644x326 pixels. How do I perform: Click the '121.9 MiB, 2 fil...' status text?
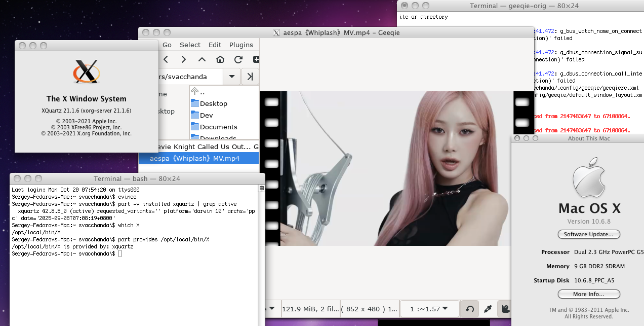point(311,308)
